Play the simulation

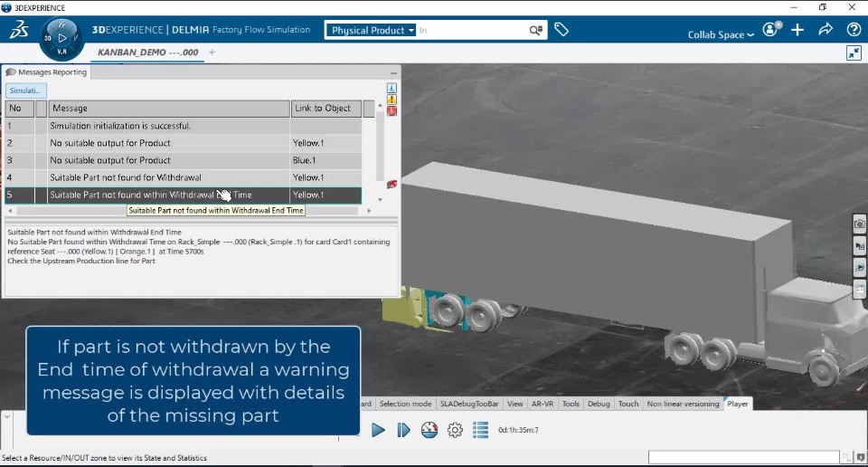tap(378, 430)
